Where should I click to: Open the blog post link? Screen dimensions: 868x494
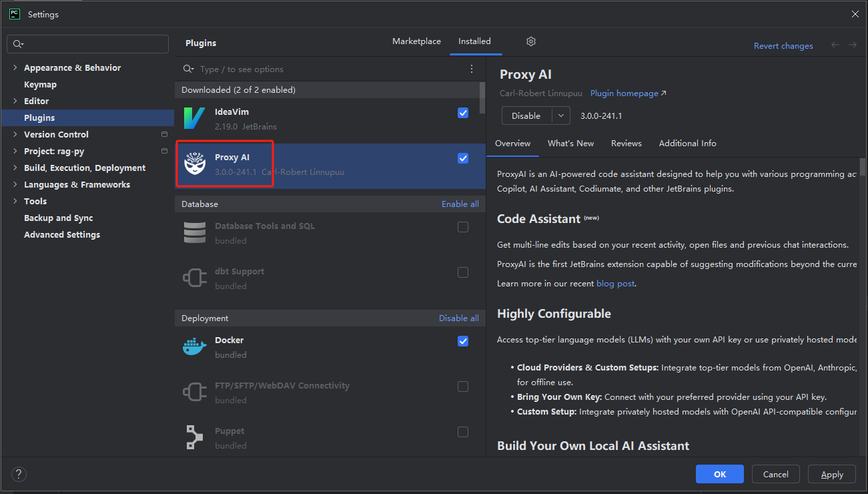coord(616,284)
